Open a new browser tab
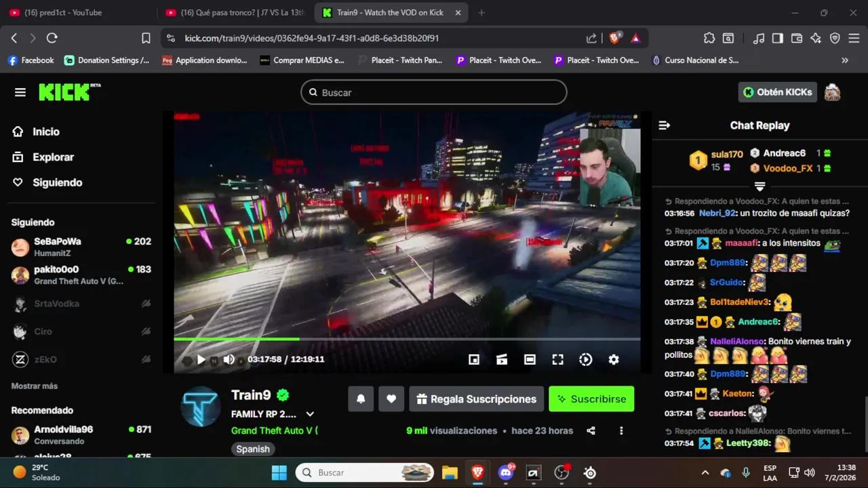Screen dimensions: 868x488 (481, 13)
